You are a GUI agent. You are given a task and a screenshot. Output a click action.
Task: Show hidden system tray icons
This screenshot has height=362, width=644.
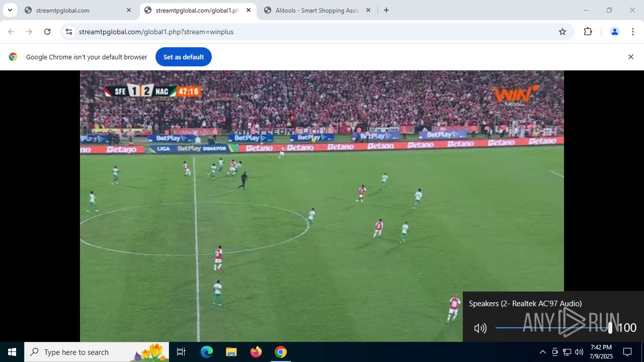[542, 352]
